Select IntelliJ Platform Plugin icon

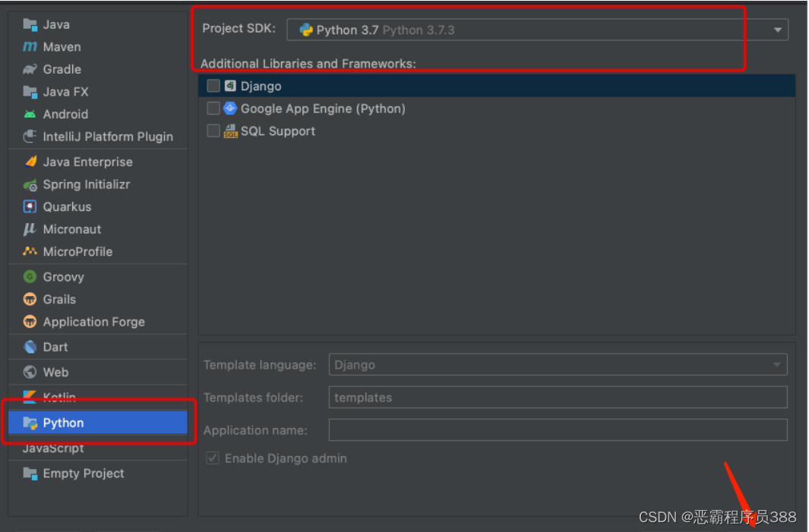[30, 137]
